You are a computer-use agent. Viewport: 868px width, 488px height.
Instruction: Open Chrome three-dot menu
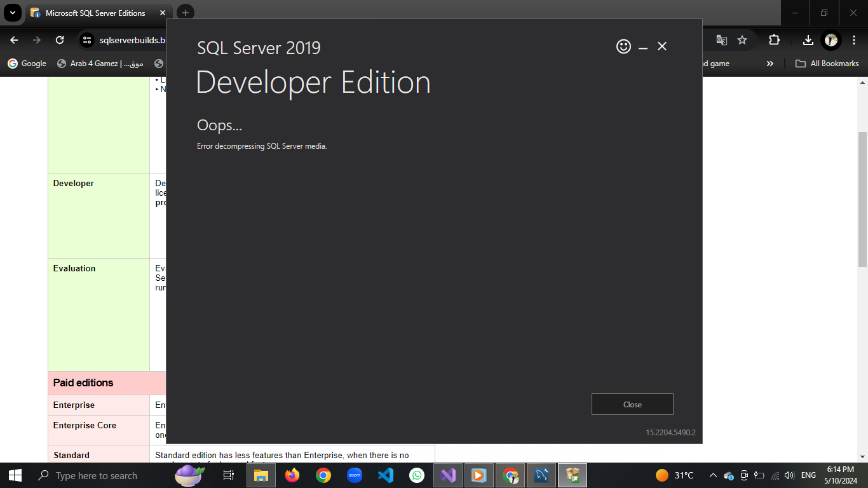[854, 40]
